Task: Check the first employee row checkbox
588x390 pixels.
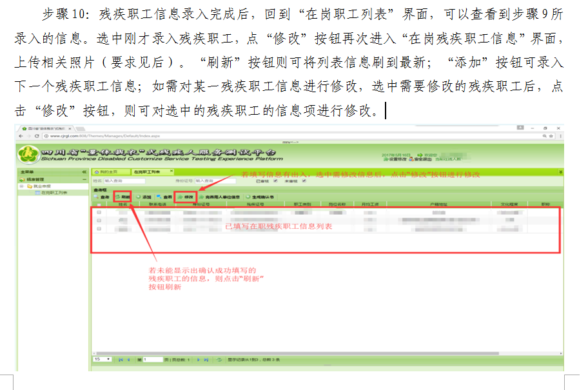Action: click(x=99, y=211)
